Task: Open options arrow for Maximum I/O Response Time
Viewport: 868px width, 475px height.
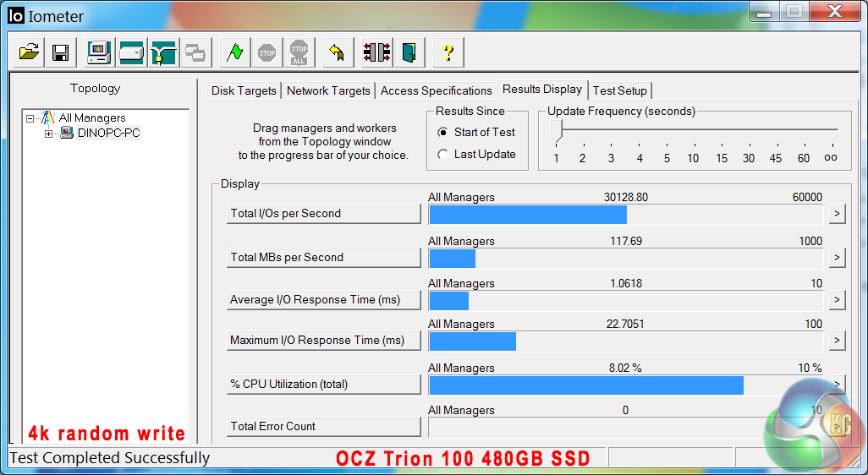Action: click(x=837, y=340)
